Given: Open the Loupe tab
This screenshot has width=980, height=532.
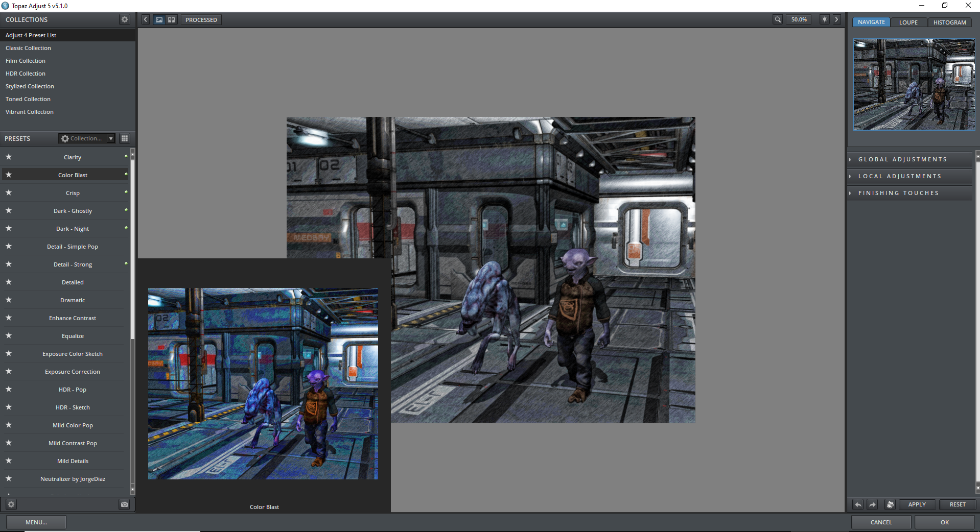Looking at the screenshot, I should click(908, 22).
